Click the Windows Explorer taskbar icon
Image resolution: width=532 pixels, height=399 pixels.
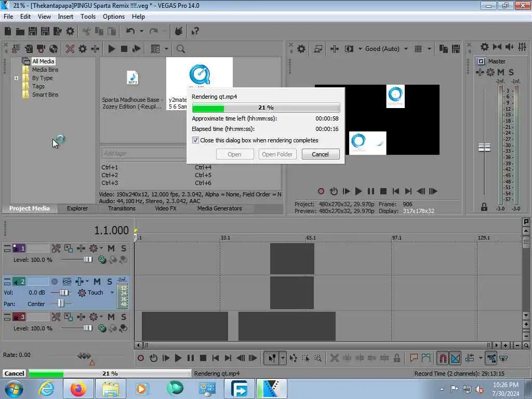click(110, 389)
